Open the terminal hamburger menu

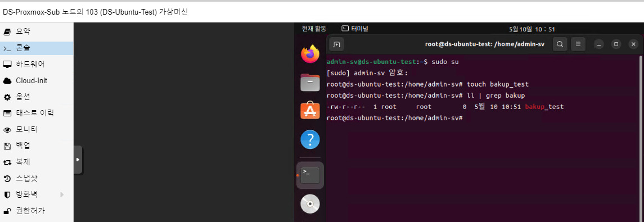(578, 44)
